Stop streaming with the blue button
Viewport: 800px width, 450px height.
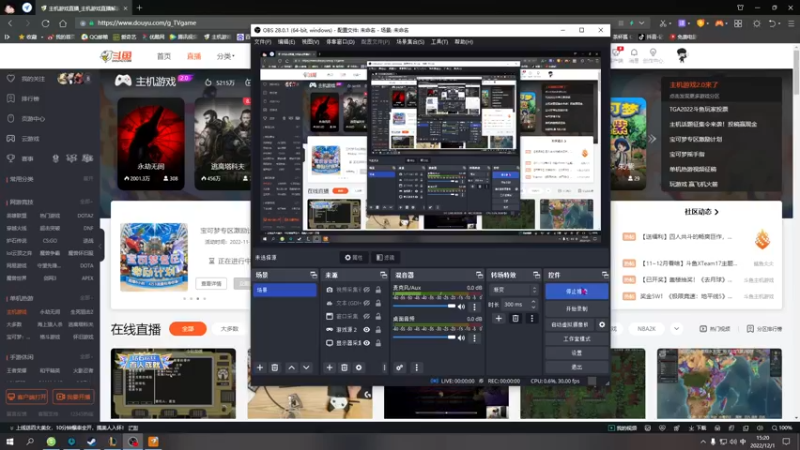coord(577,291)
